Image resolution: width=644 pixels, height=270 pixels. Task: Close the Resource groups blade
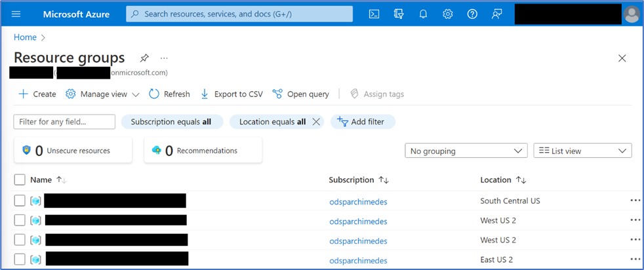[x=622, y=58]
